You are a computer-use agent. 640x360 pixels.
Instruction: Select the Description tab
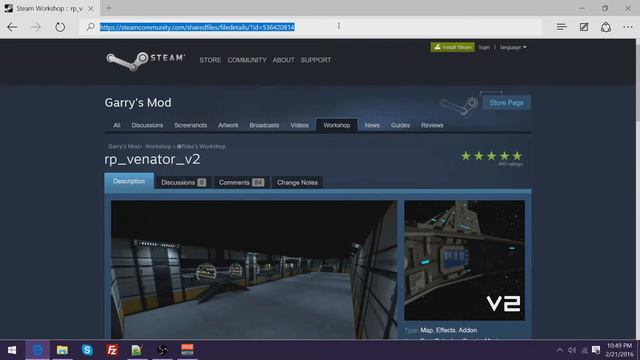pyautogui.click(x=129, y=181)
